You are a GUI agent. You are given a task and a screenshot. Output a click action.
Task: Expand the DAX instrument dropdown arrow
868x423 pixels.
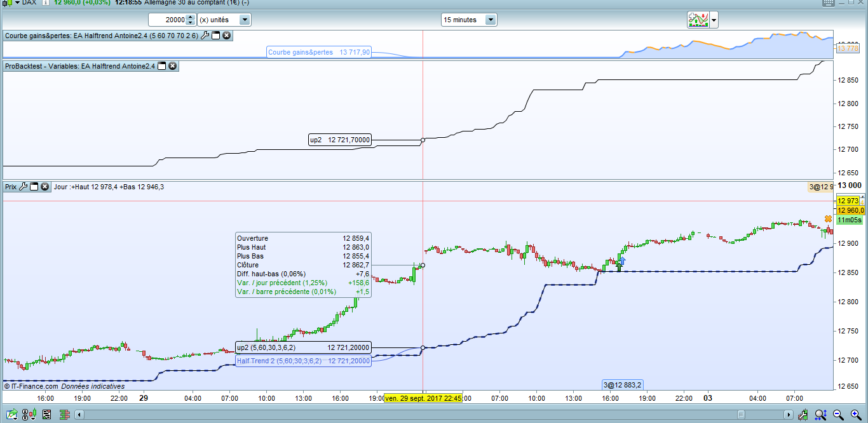[x=18, y=3]
